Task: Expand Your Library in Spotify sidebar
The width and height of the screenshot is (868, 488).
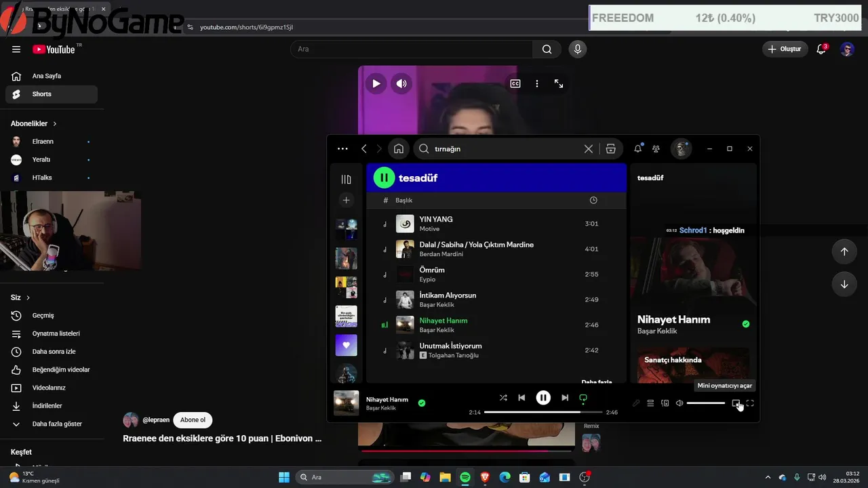Action: [346, 179]
